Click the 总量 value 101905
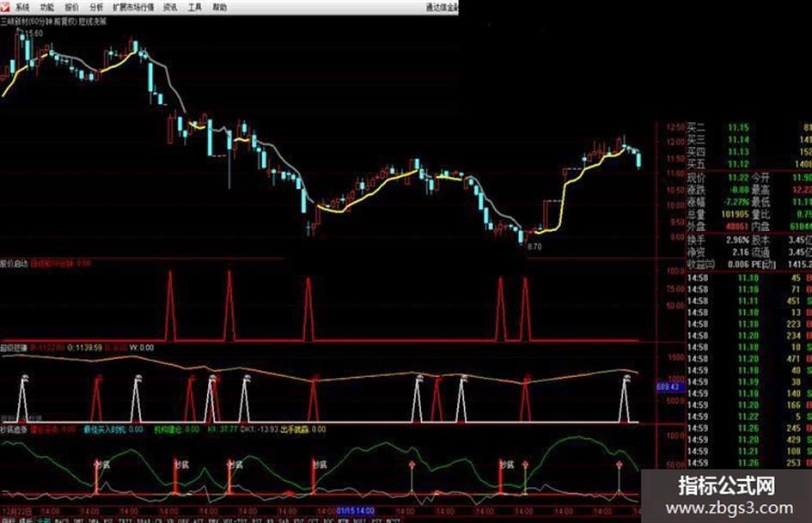812x523 pixels. click(736, 215)
